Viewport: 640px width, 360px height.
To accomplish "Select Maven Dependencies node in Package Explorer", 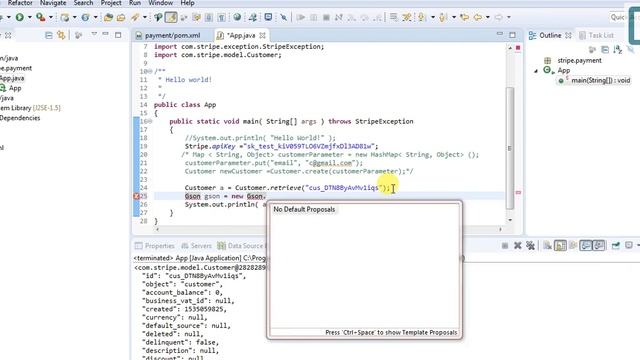I will click(20, 118).
